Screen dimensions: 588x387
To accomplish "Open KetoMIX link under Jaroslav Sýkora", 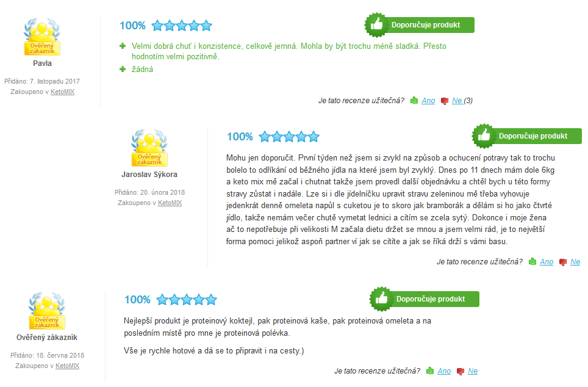I will pyautogui.click(x=170, y=203).
